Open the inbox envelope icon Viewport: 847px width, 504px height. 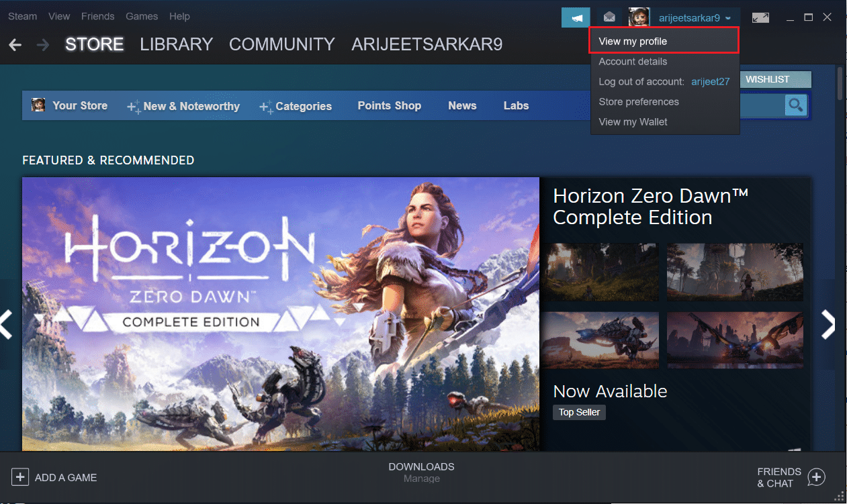click(609, 17)
